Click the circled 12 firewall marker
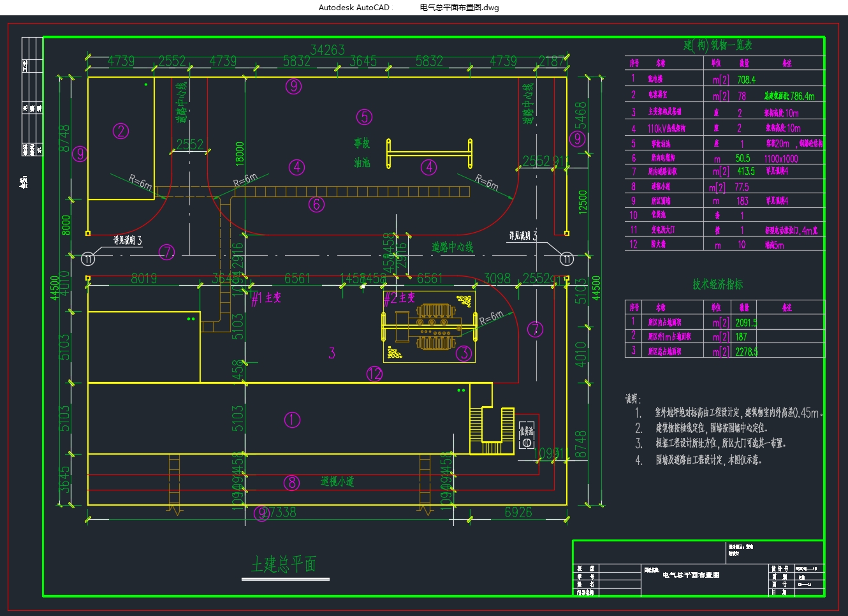The width and height of the screenshot is (848, 616). point(374,374)
